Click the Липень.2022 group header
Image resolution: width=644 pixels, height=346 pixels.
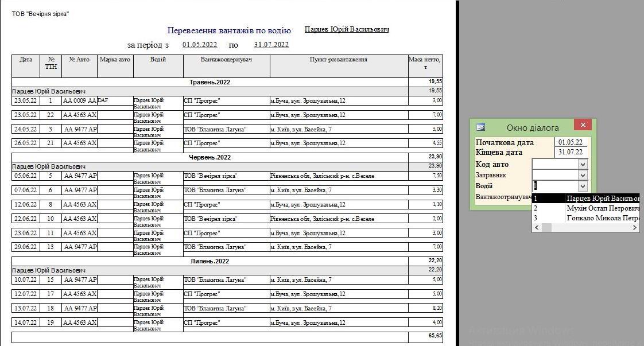210,261
